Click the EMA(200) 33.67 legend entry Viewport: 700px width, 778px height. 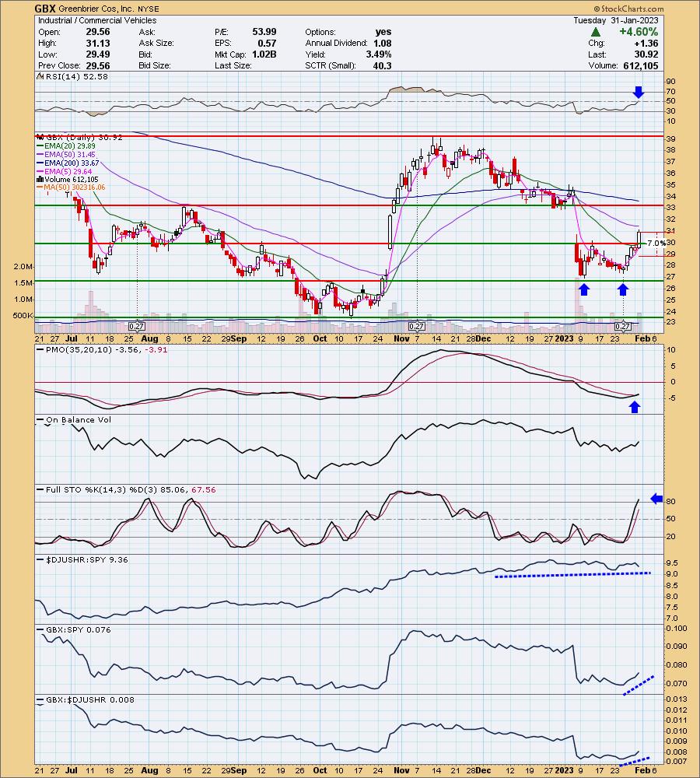tap(68, 163)
